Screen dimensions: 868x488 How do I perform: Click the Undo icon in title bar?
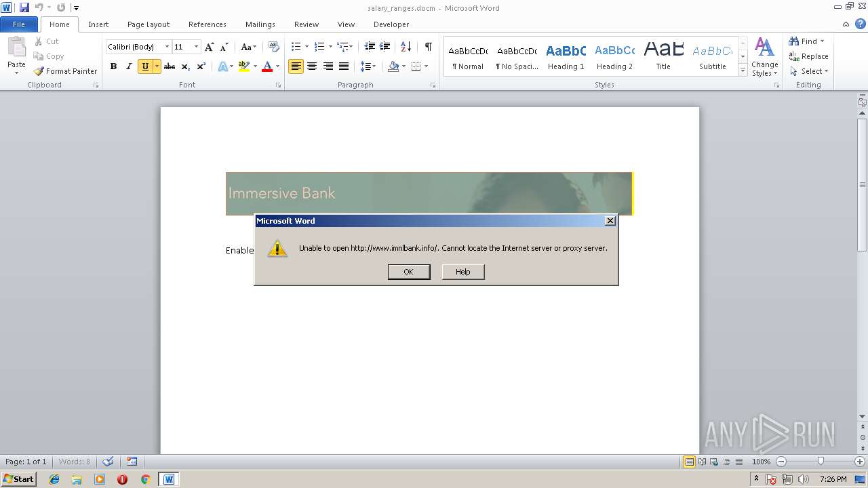coord(39,7)
